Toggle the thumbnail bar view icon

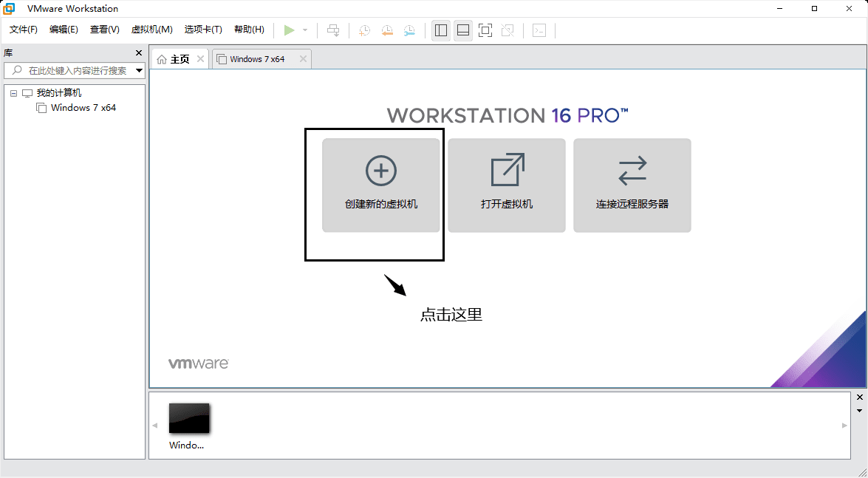tap(463, 30)
